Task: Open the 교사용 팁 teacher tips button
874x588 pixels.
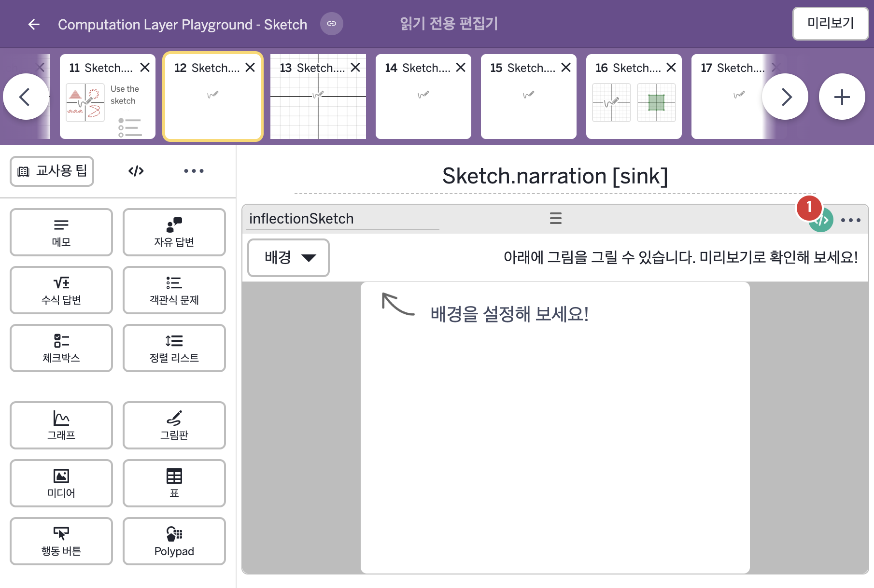Action: [x=52, y=171]
